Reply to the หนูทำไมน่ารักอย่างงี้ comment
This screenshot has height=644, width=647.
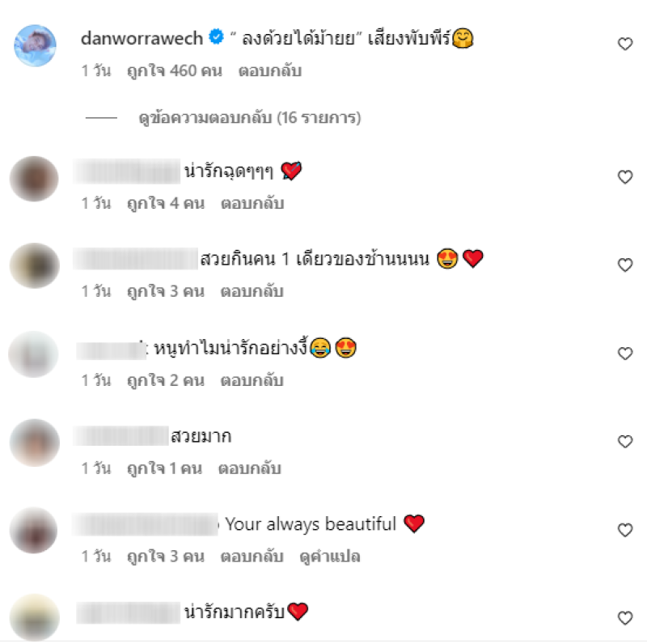point(252,380)
